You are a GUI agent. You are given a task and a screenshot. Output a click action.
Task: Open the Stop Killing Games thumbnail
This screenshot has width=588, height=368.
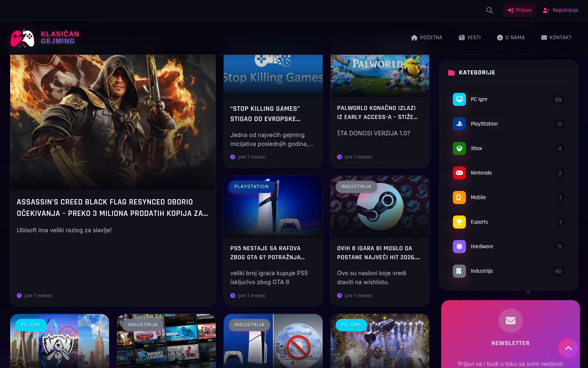(x=273, y=76)
